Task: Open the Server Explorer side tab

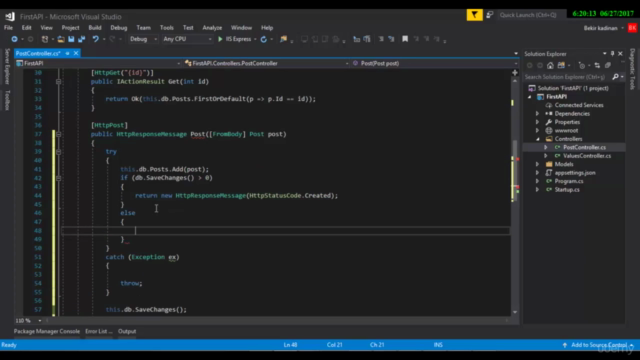Action: point(7,66)
